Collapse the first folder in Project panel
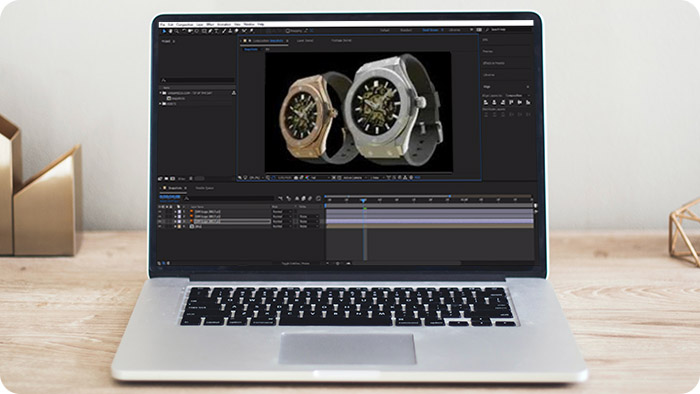This screenshot has height=394, width=700. click(160, 93)
